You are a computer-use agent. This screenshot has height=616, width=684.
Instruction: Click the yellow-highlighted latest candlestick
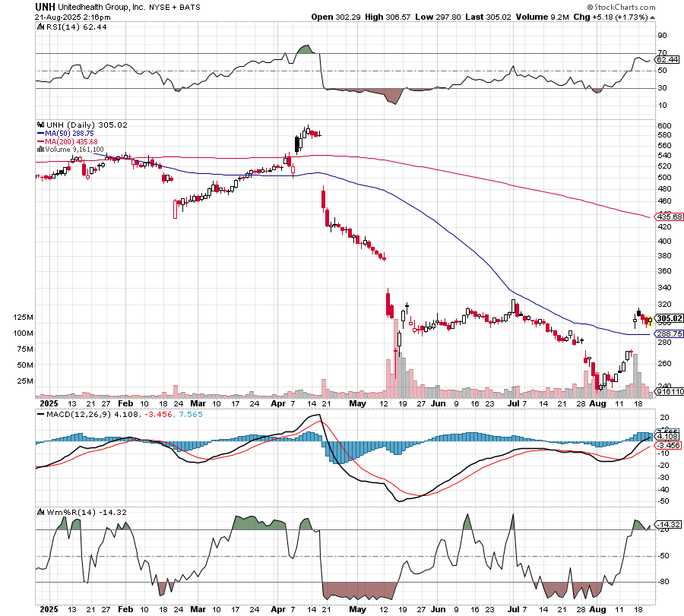point(651,321)
